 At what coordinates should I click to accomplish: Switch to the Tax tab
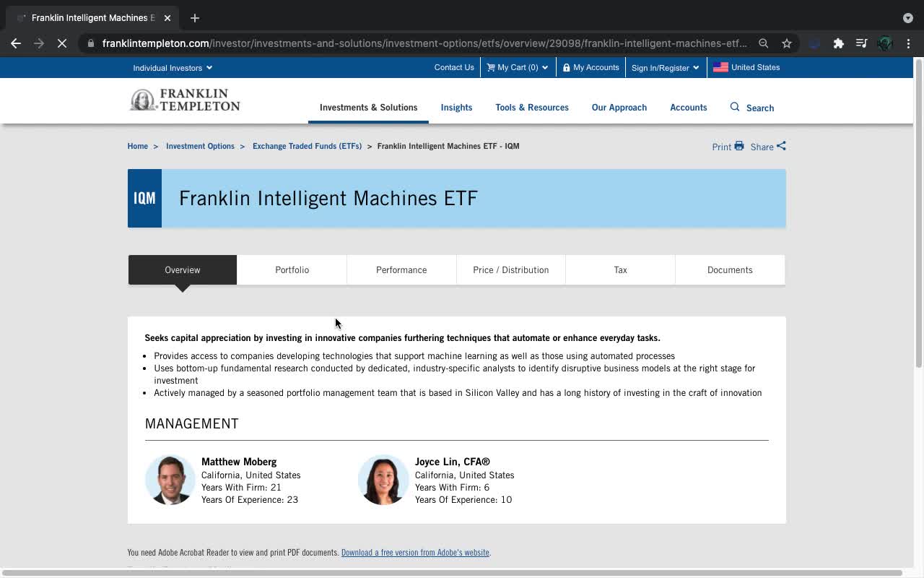[x=620, y=270]
